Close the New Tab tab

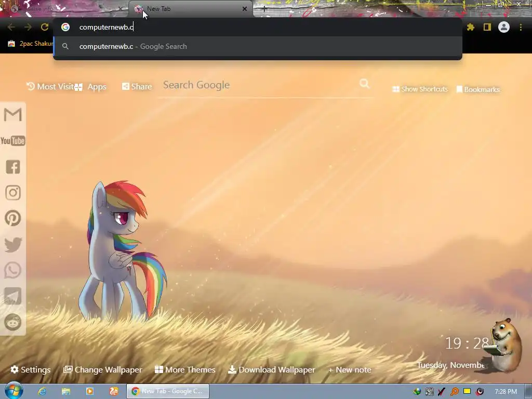245,9
